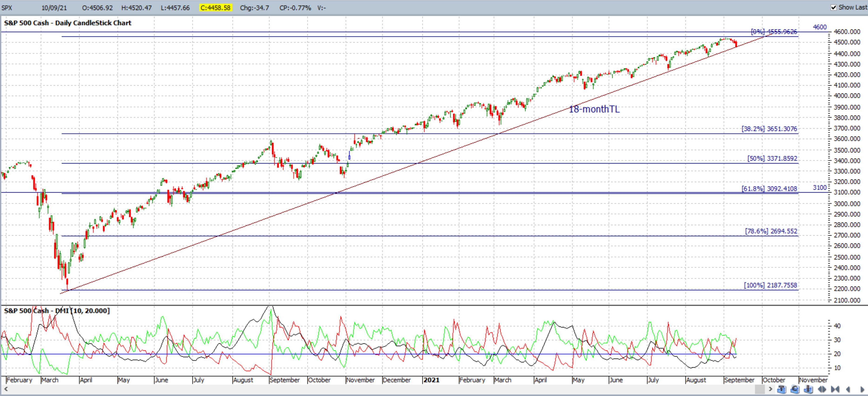Click the S&P 500 Cash DMI indicator title

[57, 310]
